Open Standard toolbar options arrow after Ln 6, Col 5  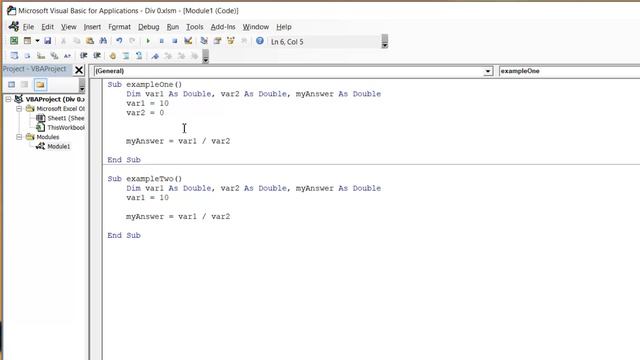tap(384, 41)
